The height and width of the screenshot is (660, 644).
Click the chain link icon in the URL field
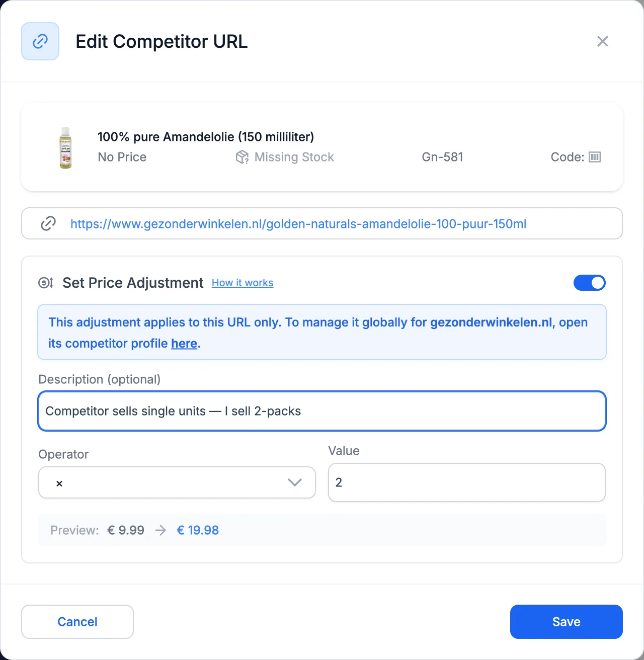pyautogui.click(x=48, y=223)
